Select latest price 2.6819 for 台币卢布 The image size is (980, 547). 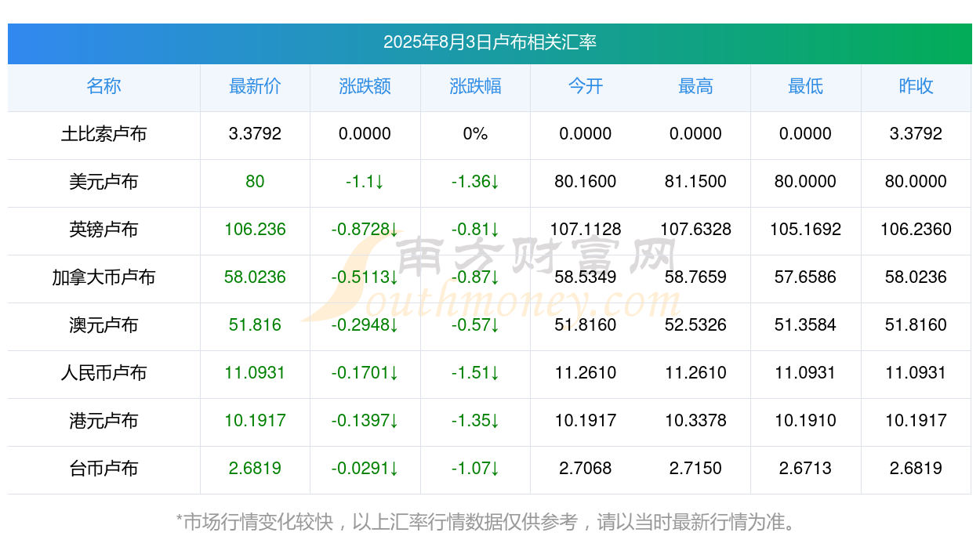click(255, 469)
